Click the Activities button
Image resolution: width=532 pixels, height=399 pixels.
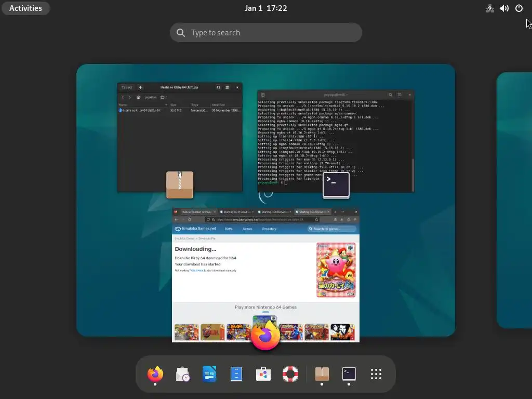point(25,8)
